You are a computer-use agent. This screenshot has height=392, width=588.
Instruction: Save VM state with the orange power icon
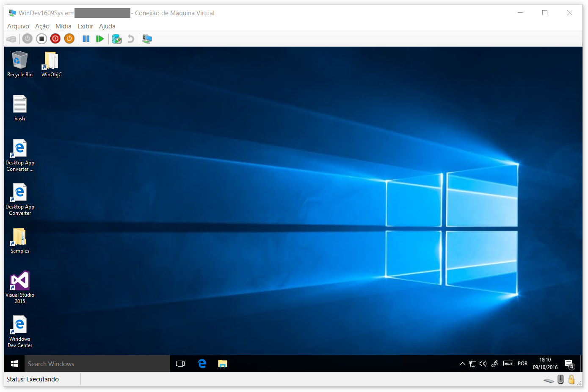pos(69,39)
